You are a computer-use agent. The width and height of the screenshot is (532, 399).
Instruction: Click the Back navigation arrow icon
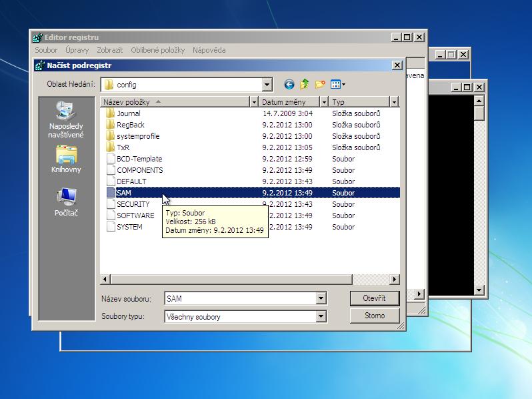(x=289, y=85)
